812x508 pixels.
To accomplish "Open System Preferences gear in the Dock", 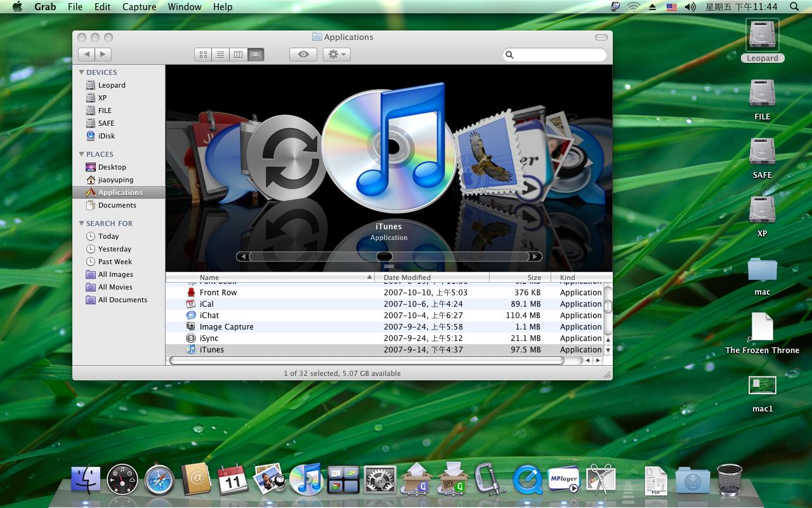I will pyautogui.click(x=380, y=479).
